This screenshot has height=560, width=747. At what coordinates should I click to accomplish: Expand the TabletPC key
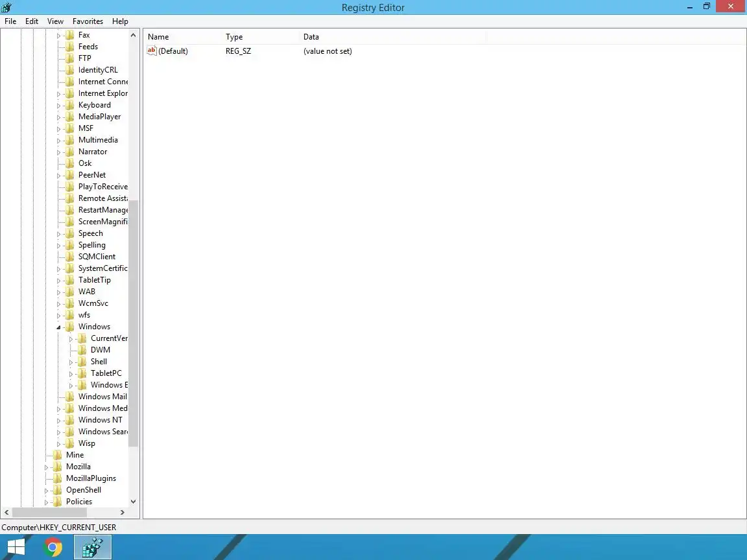coord(71,374)
